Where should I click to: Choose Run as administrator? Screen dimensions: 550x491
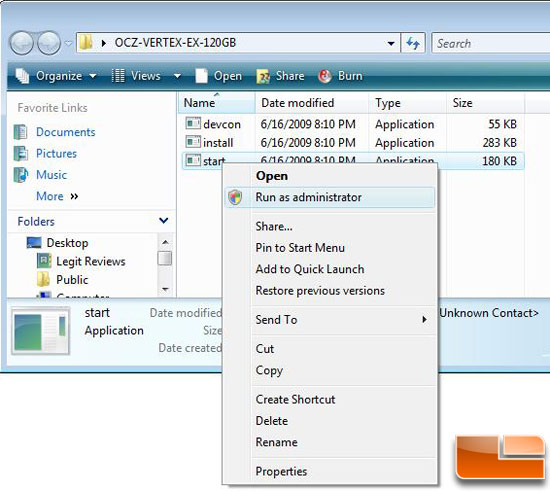pos(330,197)
